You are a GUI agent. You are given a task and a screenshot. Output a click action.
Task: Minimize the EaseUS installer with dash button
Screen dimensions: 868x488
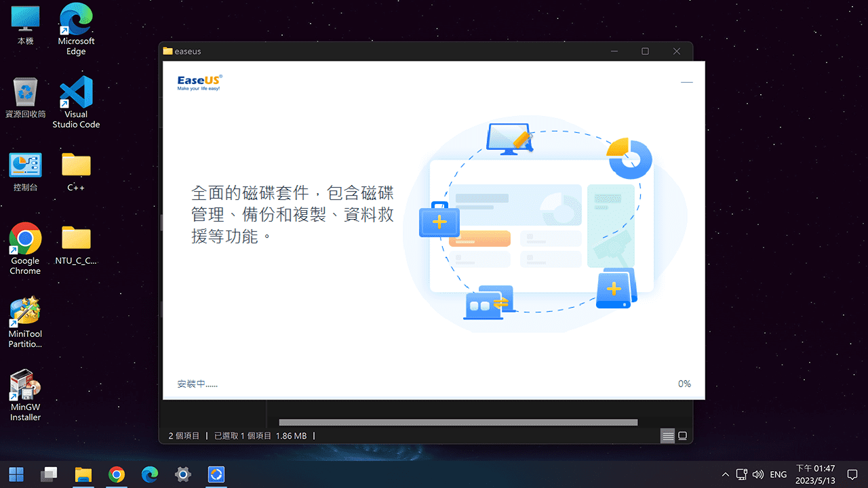point(686,82)
